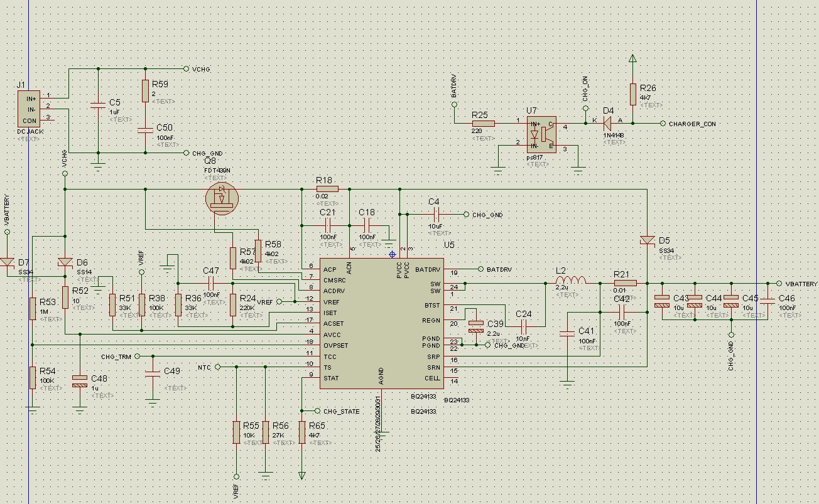Select capacitor C5 symbol
819x504 pixels.
(x=98, y=105)
